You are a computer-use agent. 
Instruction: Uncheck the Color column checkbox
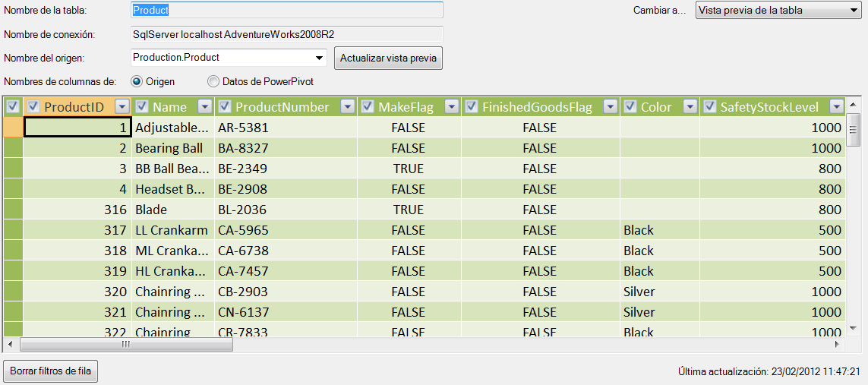(630, 107)
